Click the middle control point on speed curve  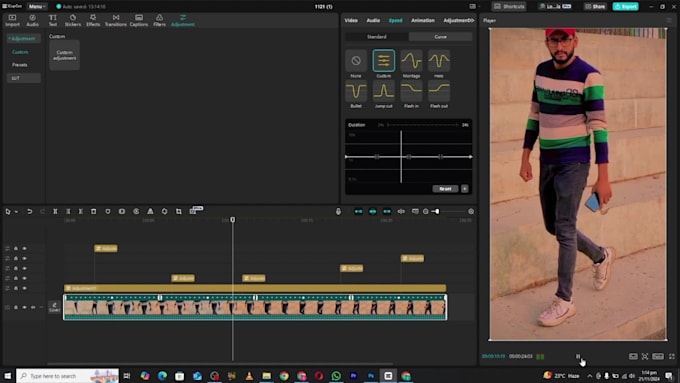tap(409, 157)
